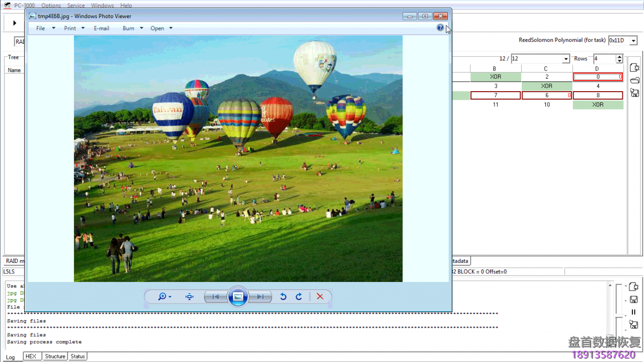
Task: Click the open folder icon beside the RAID table
Action: (634, 81)
